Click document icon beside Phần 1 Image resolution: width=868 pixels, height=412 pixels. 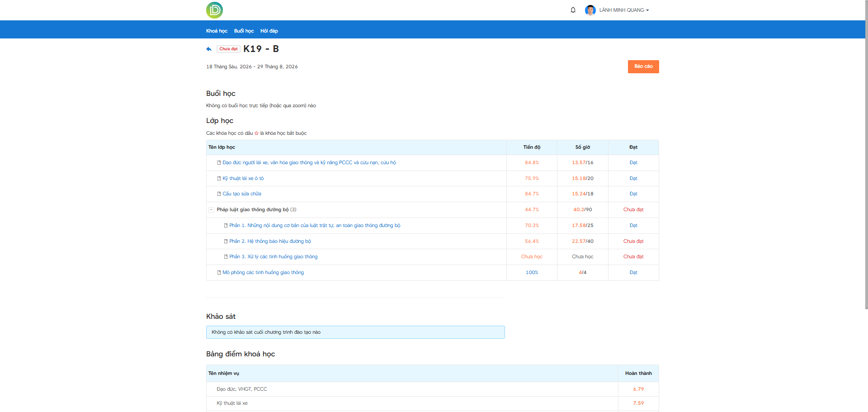click(226, 226)
